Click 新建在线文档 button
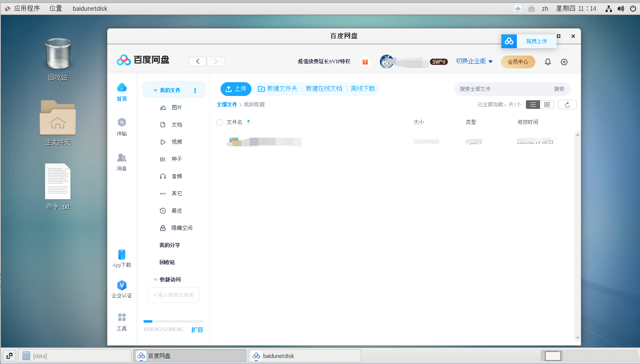The image size is (640, 364). [x=324, y=89]
